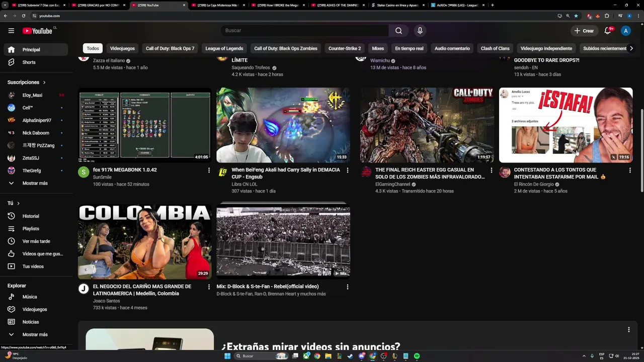Open Joaco Santos channel name link
This screenshot has height=362, width=644.
tap(106, 301)
